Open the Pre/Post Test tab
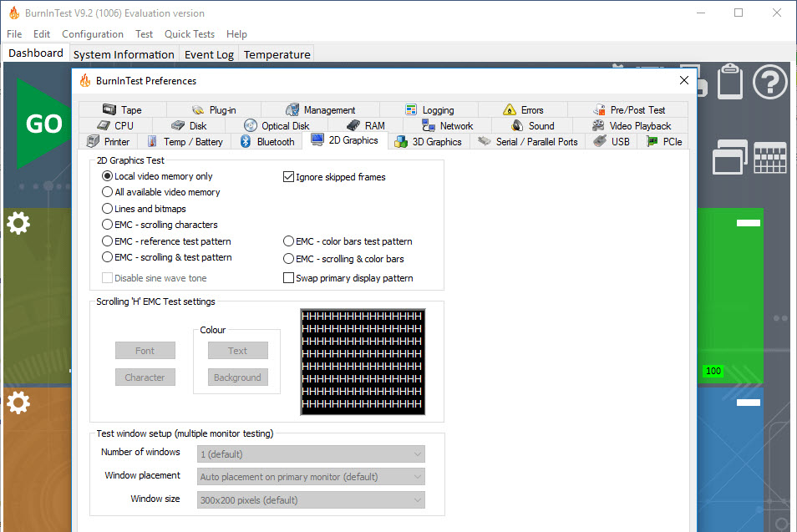The height and width of the screenshot is (532, 797). (x=628, y=109)
